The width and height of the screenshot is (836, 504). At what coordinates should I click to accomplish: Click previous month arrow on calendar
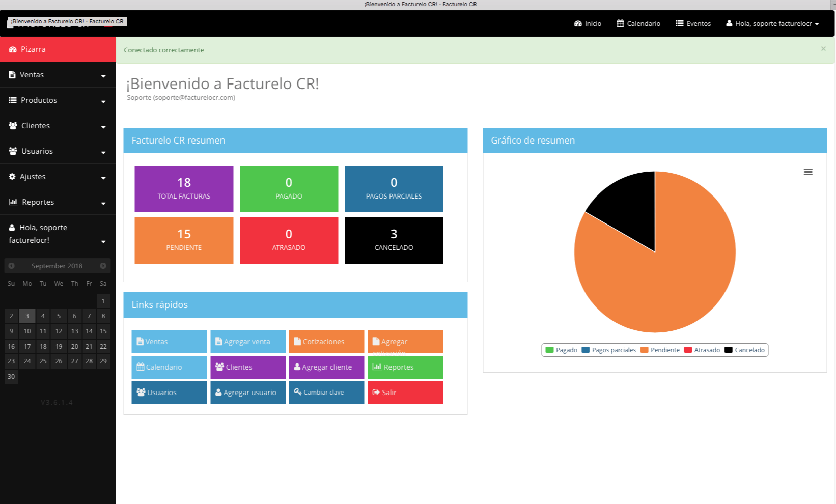11,266
